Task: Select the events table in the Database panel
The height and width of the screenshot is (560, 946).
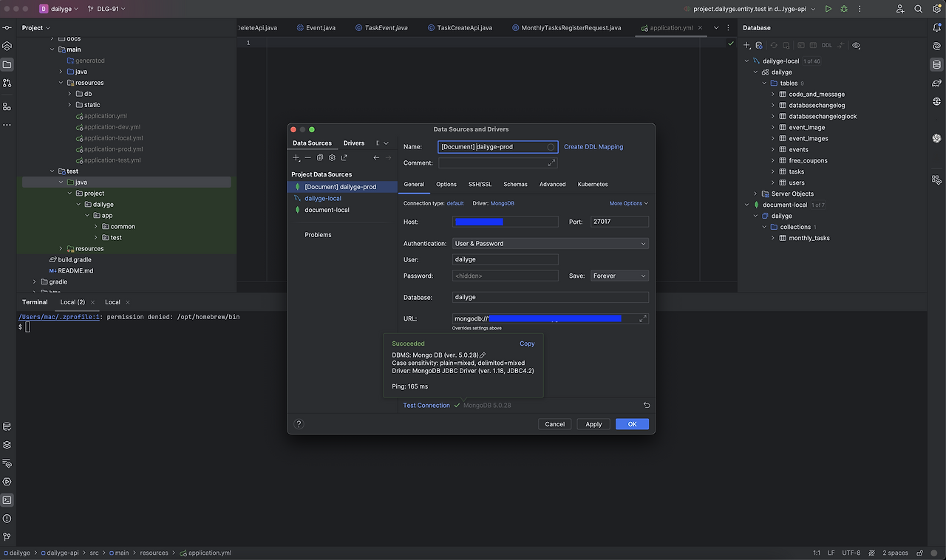Action: (x=798, y=150)
